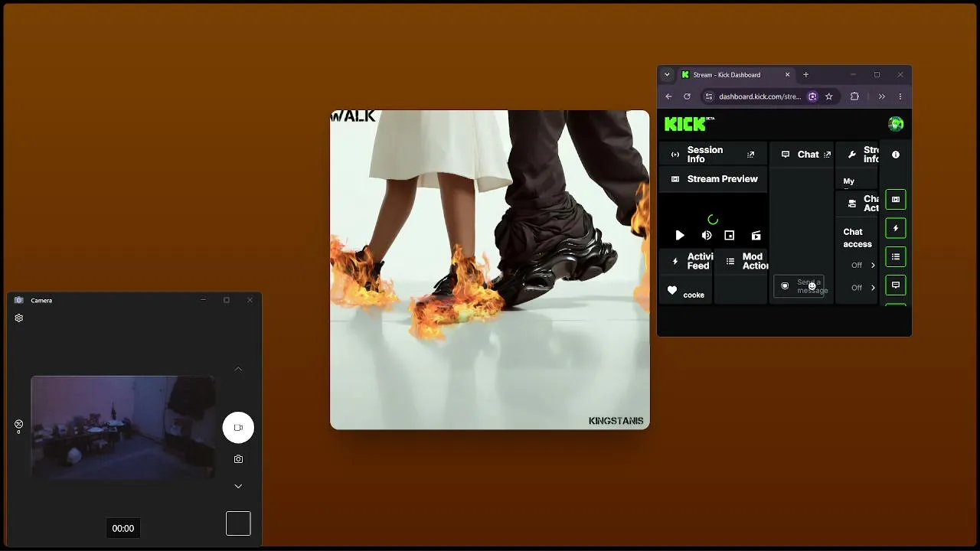Open the emoji picker in chat input
This screenshot has height=551, width=980.
[x=812, y=286]
